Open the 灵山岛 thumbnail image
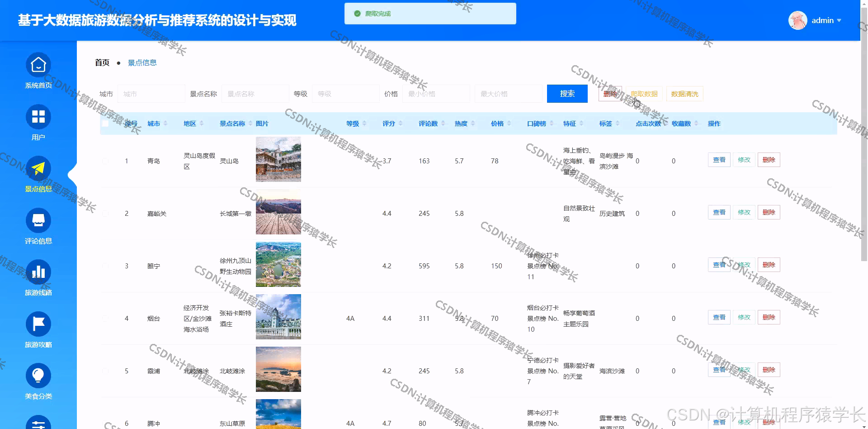The width and height of the screenshot is (868, 429). click(x=278, y=159)
